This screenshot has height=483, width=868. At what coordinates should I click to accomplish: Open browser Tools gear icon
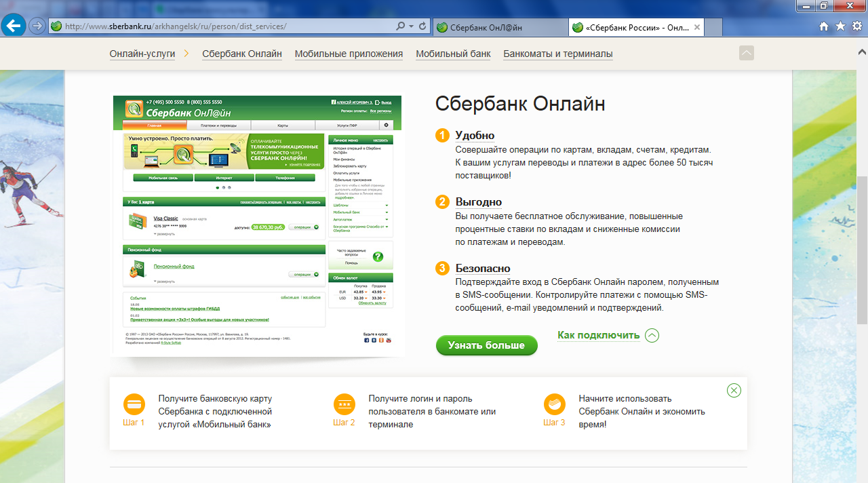coord(856,26)
